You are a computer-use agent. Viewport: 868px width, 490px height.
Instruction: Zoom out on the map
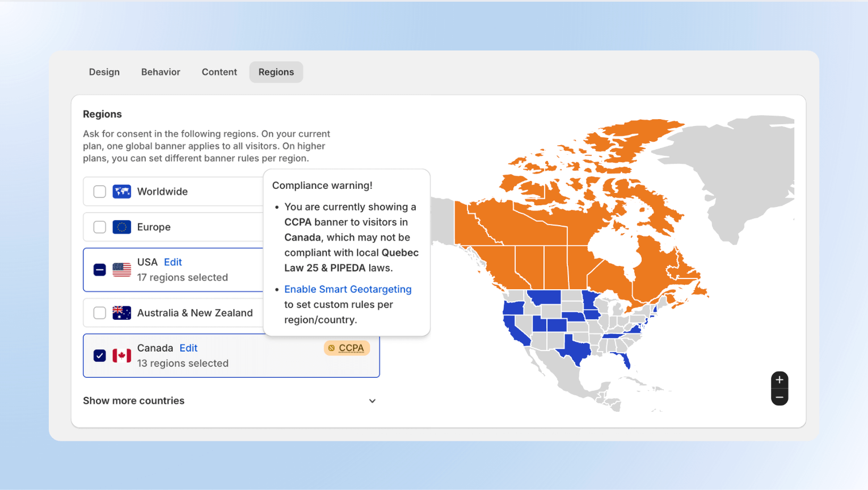(779, 398)
